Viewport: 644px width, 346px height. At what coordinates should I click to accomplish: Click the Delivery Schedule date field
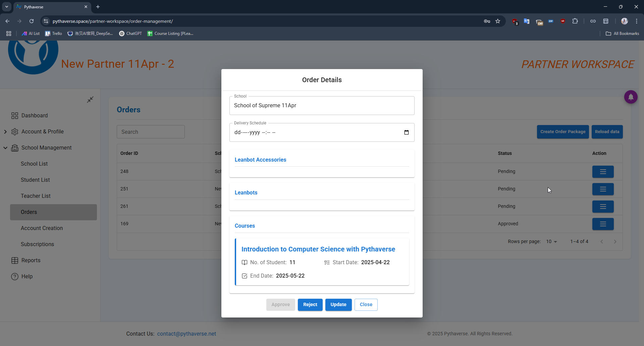[x=322, y=132]
